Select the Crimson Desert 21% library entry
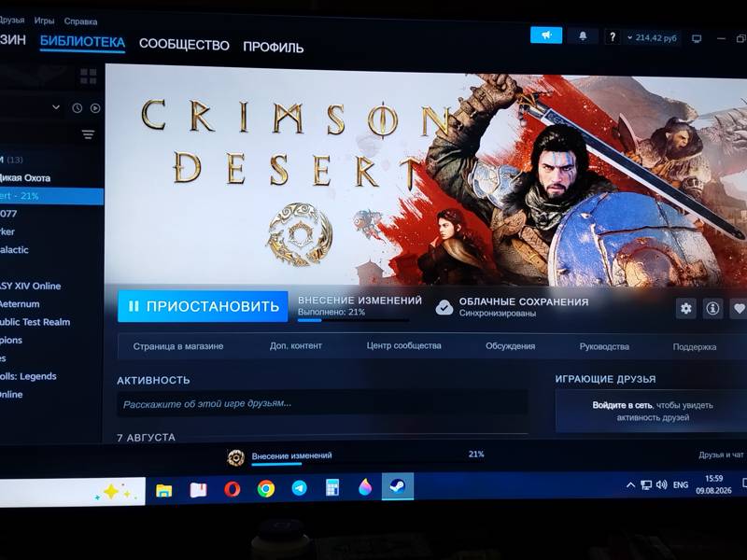The width and height of the screenshot is (747, 560). tap(51, 196)
